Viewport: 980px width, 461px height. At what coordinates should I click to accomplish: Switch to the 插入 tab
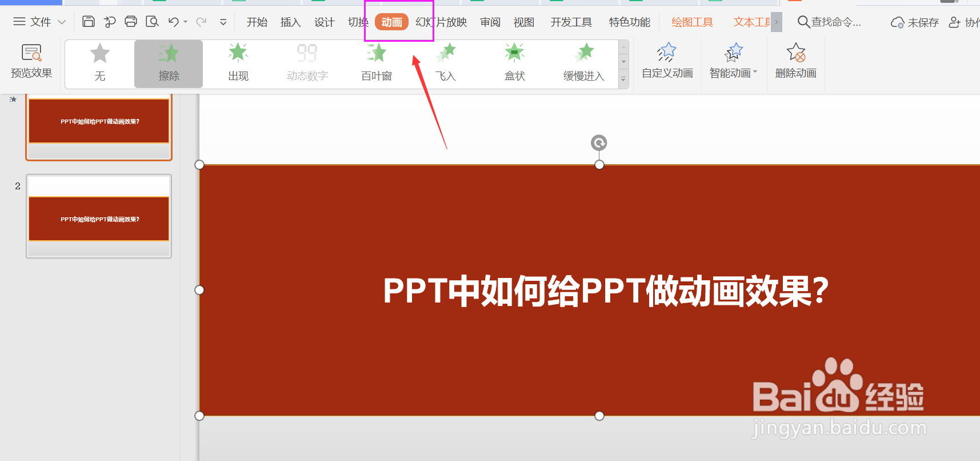pos(291,22)
